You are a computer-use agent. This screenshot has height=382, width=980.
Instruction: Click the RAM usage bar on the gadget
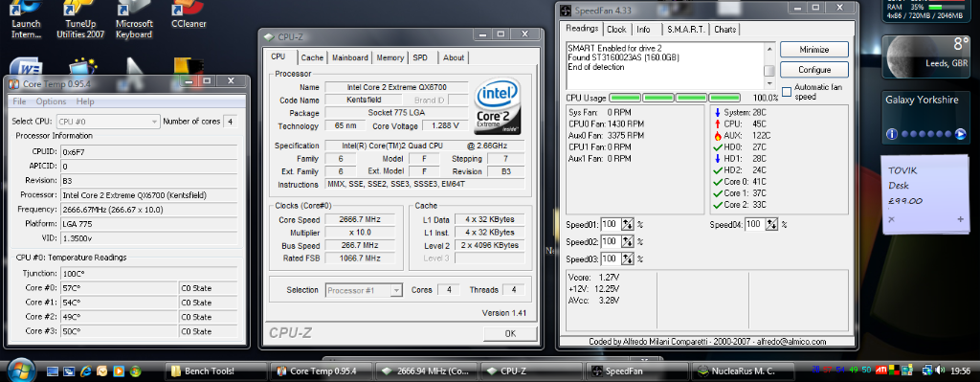click(x=947, y=7)
